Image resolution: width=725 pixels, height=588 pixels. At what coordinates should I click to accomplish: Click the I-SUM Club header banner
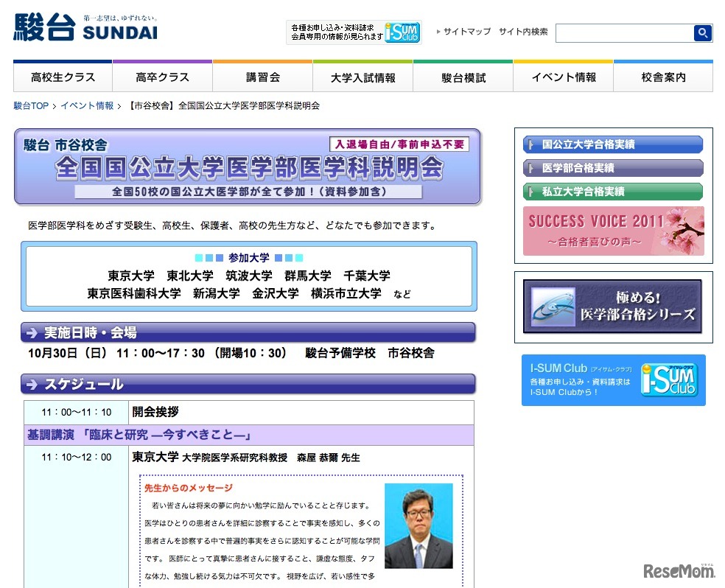click(x=353, y=32)
